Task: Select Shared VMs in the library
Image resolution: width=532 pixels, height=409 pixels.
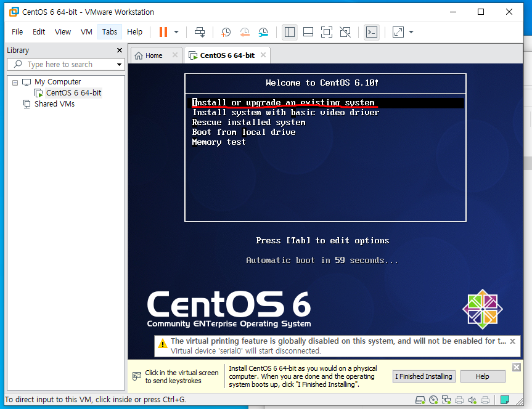Action: click(x=54, y=103)
